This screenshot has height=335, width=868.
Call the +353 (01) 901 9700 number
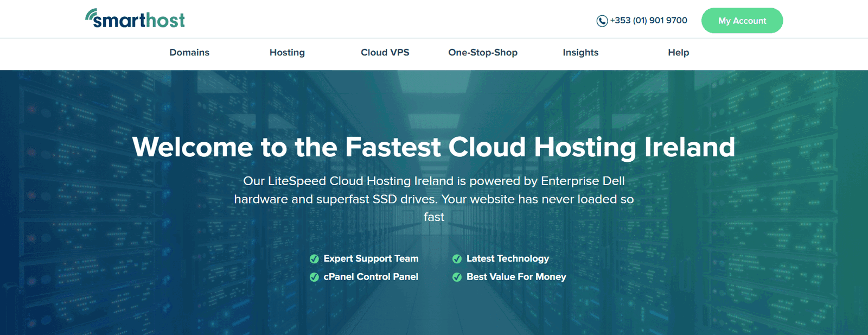point(649,21)
